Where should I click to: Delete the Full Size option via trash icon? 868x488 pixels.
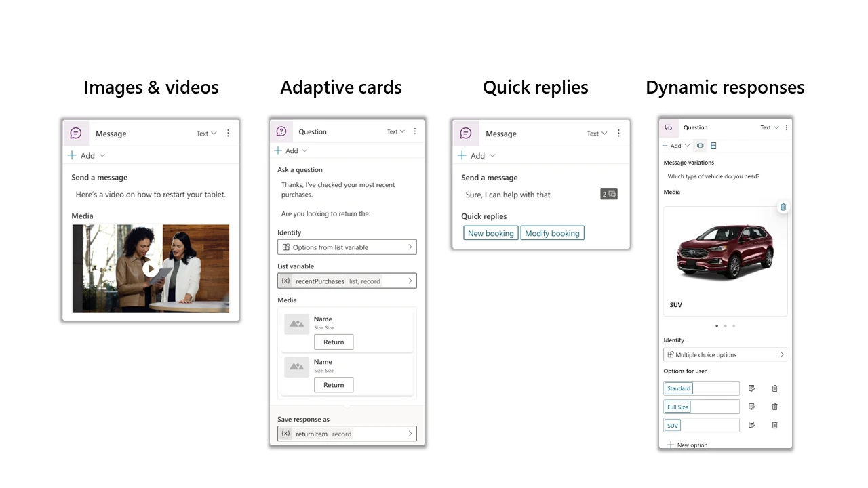(x=774, y=406)
